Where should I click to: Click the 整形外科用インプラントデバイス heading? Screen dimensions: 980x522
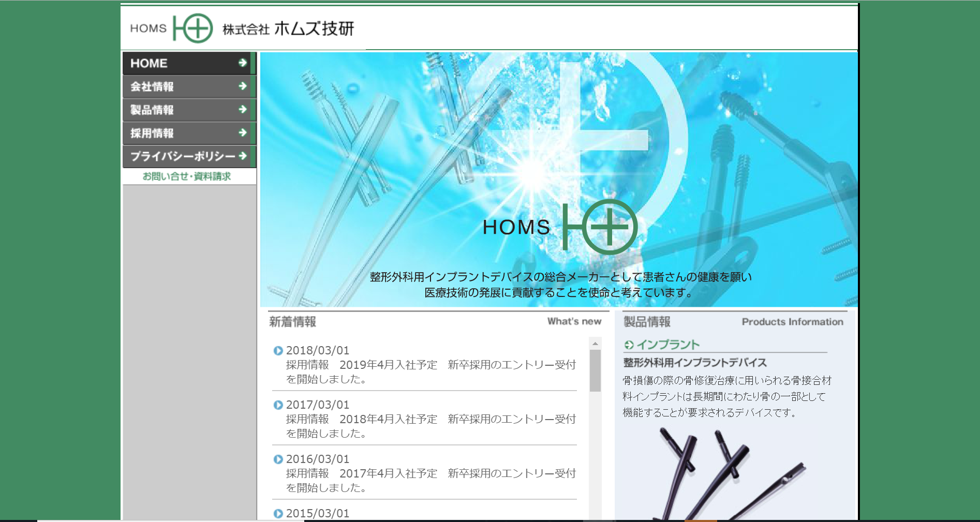(695, 363)
